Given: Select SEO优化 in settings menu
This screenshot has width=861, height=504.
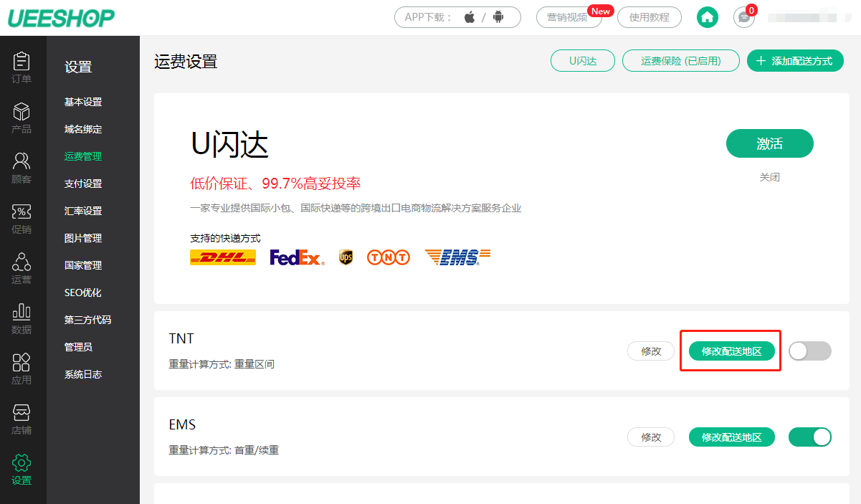Looking at the screenshot, I should tap(83, 293).
